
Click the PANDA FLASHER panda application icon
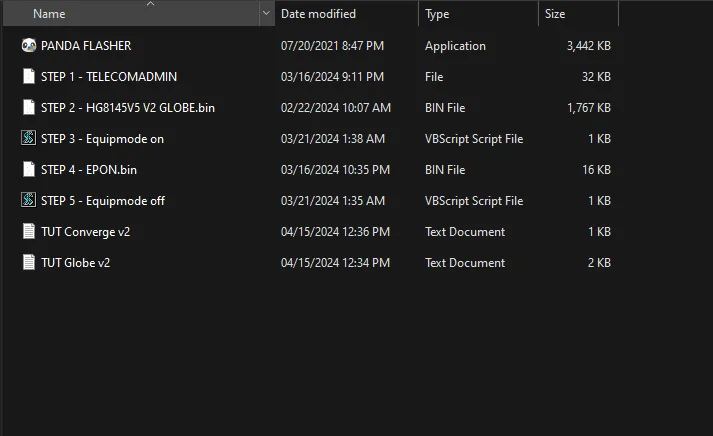(29, 45)
